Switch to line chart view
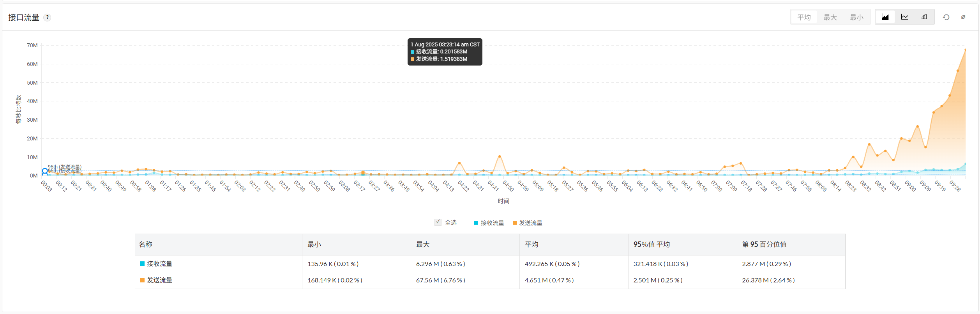The image size is (980, 314). point(904,17)
